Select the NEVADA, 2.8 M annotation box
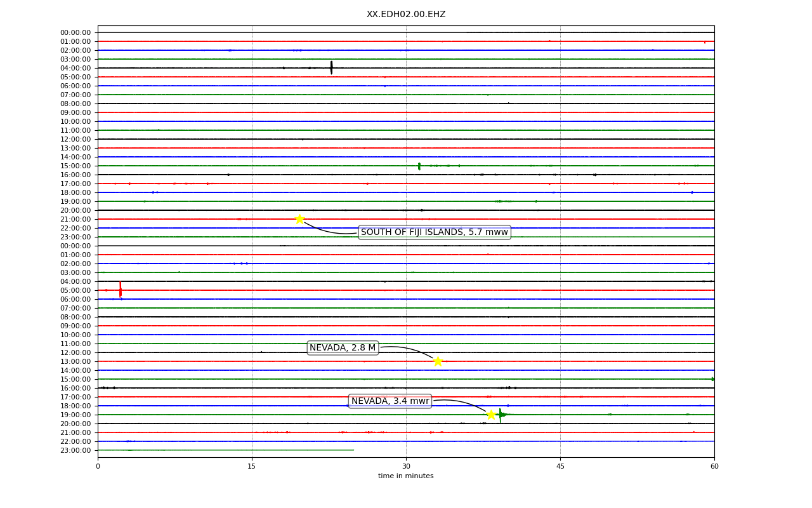This screenshot has height=508, width=812. pyautogui.click(x=343, y=348)
